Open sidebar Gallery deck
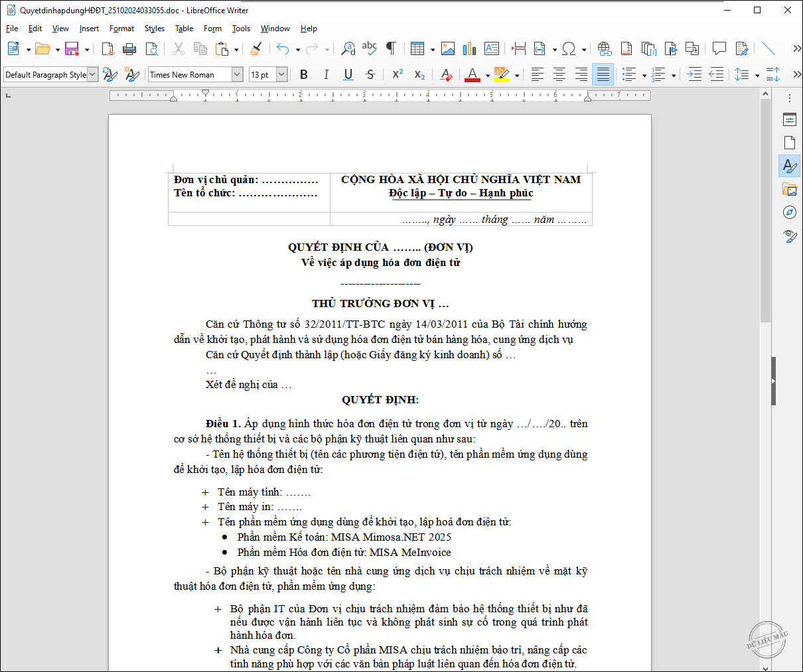803x672 pixels. (790, 189)
